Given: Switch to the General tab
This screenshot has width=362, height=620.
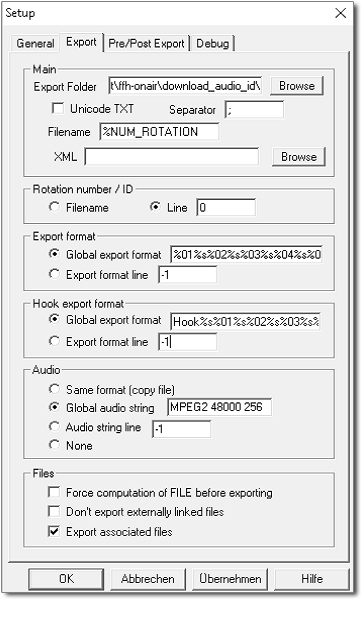Looking at the screenshot, I should coord(35,43).
